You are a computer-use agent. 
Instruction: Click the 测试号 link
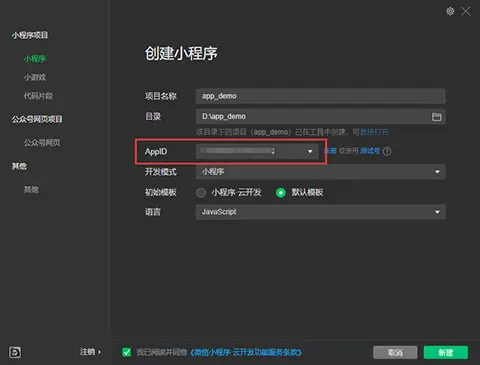pyautogui.click(x=370, y=151)
